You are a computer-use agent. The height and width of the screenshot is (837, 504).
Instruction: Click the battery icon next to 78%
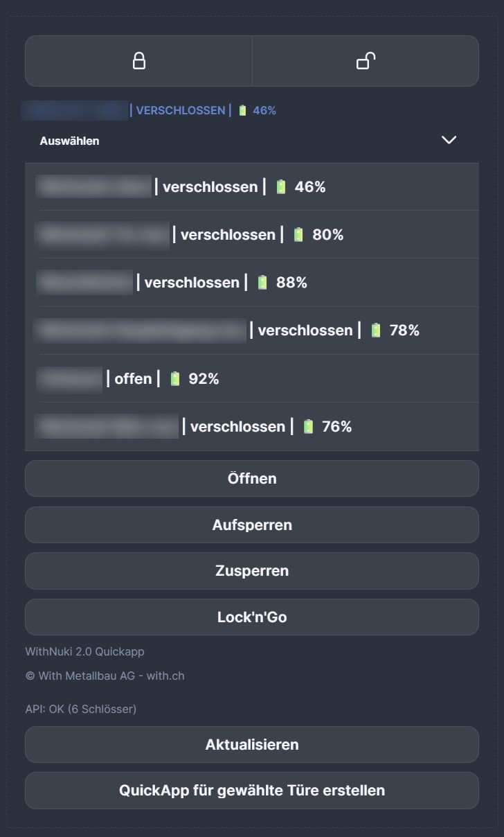coord(375,331)
